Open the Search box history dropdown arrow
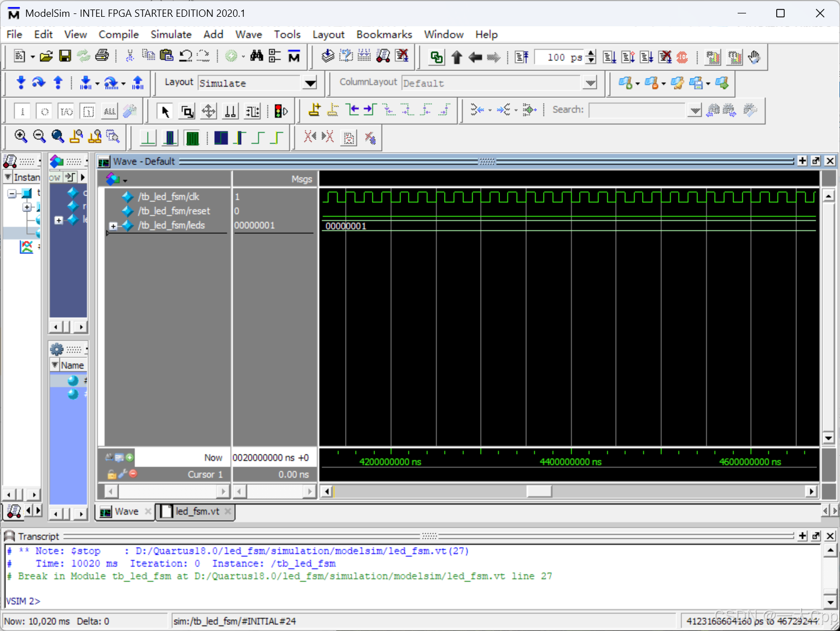 point(695,110)
